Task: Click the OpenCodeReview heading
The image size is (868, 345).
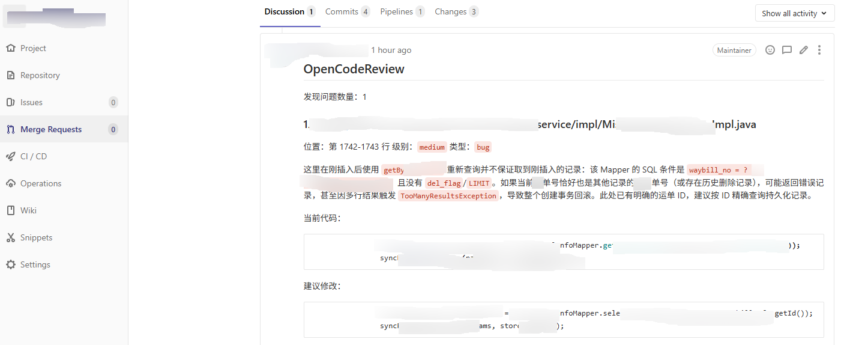Action: point(354,69)
